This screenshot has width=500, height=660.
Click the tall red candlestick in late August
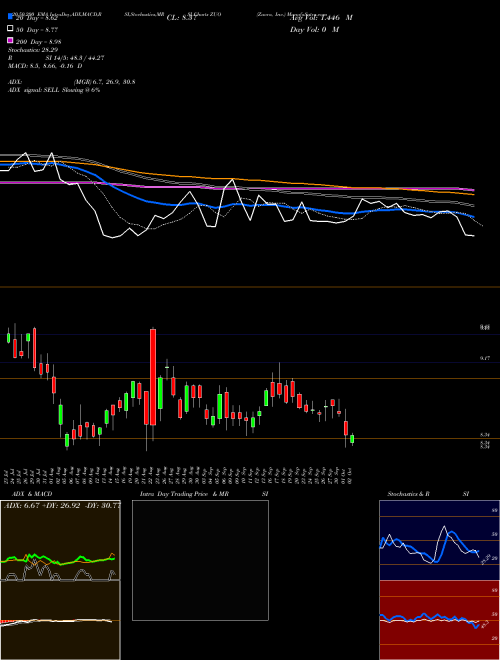point(153,377)
